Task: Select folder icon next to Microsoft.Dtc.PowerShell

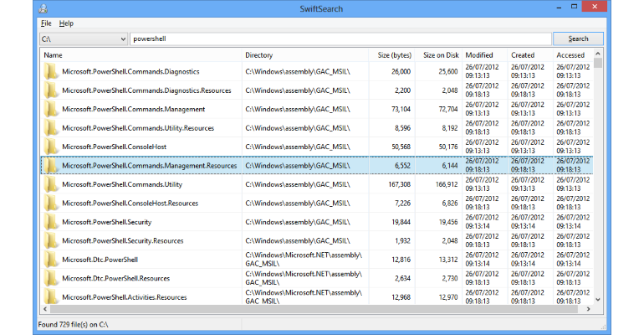Action: pos(50,260)
